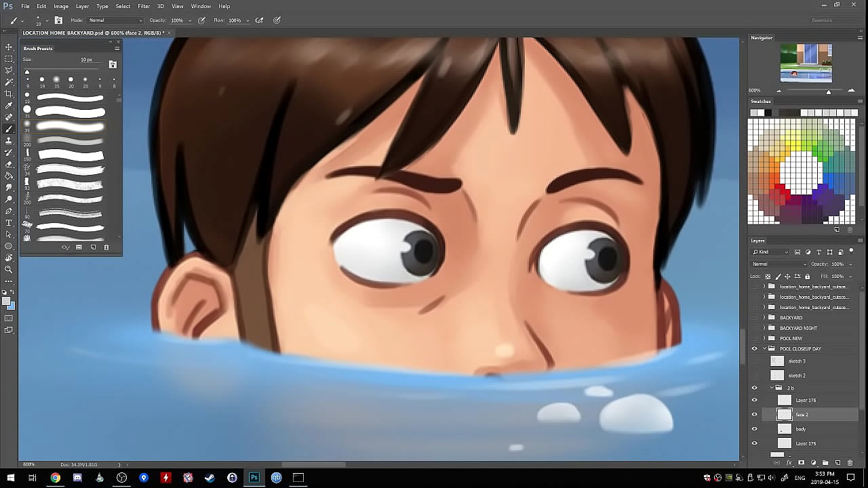Viewport: 868px width, 488px height.
Task: Expand the BACKYARD NIGHT layer group
Action: [764, 328]
